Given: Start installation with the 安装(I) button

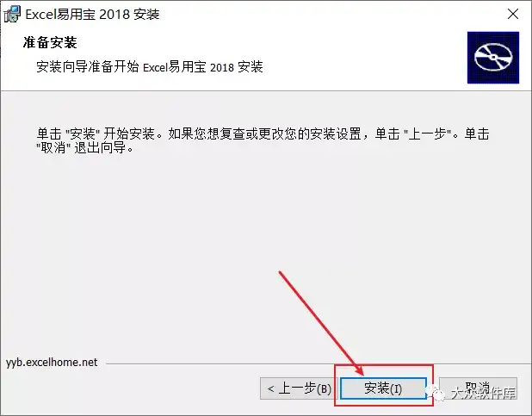Looking at the screenshot, I should click(x=383, y=388).
